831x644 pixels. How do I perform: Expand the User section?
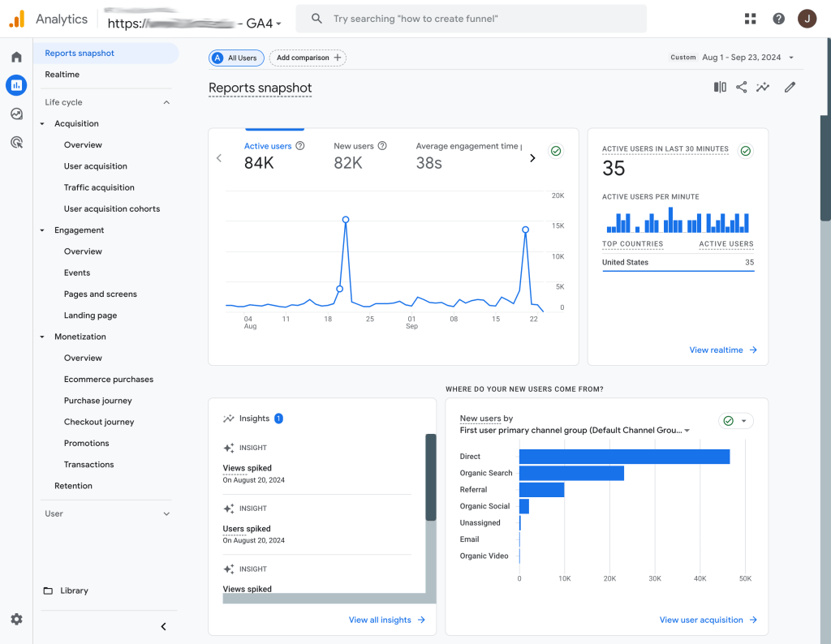(x=166, y=513)
